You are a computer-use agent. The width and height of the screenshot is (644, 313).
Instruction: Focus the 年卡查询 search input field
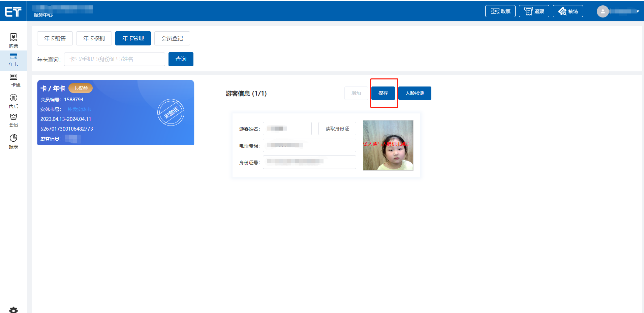pos(114,59)
